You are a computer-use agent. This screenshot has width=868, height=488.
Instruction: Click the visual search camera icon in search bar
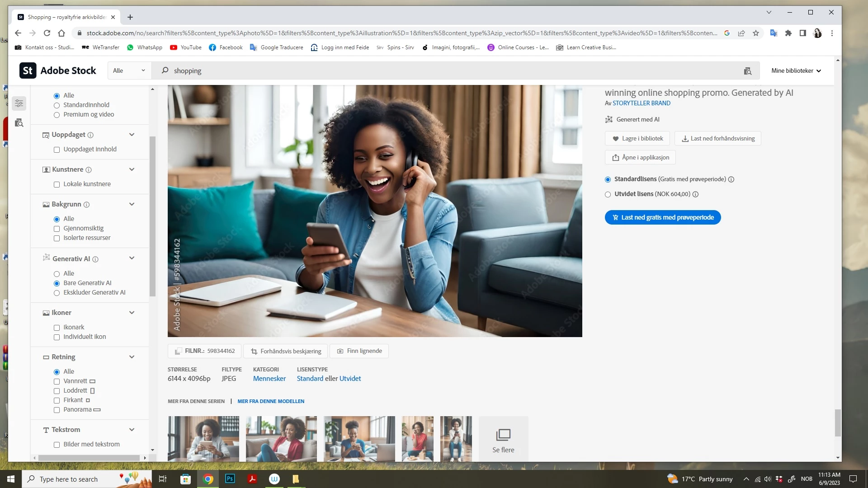pos(747,71)
